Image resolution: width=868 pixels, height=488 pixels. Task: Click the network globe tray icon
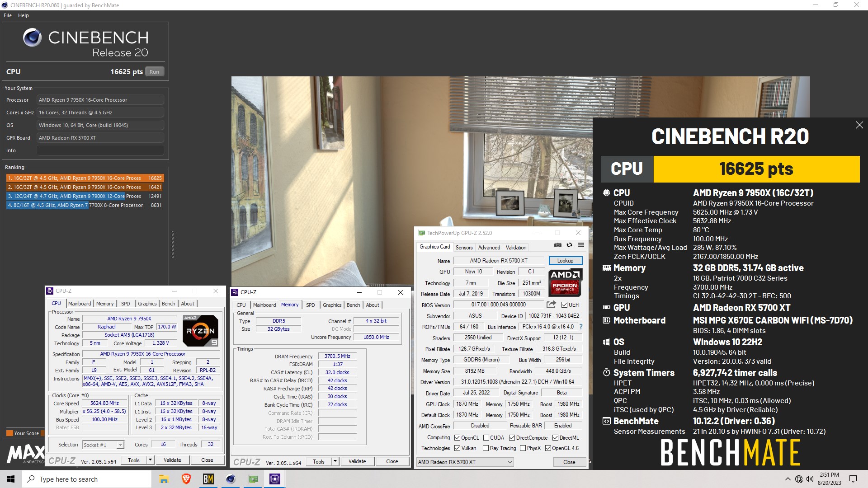pos(799,479)
